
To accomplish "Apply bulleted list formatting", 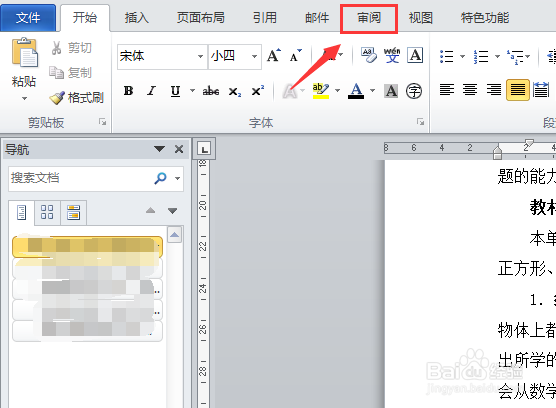I will click(447, 56).
